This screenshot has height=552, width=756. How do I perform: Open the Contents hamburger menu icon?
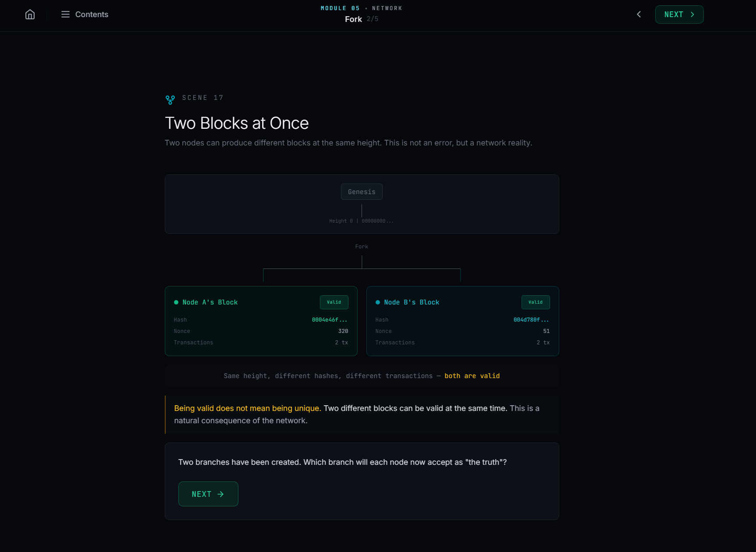click(x=65, y=14)
